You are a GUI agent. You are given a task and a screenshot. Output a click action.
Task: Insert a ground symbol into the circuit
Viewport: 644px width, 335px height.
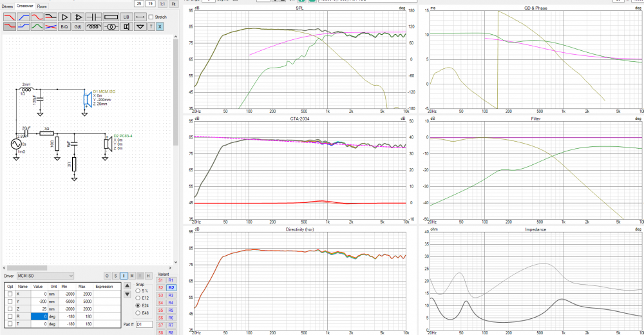pos(140,26)
